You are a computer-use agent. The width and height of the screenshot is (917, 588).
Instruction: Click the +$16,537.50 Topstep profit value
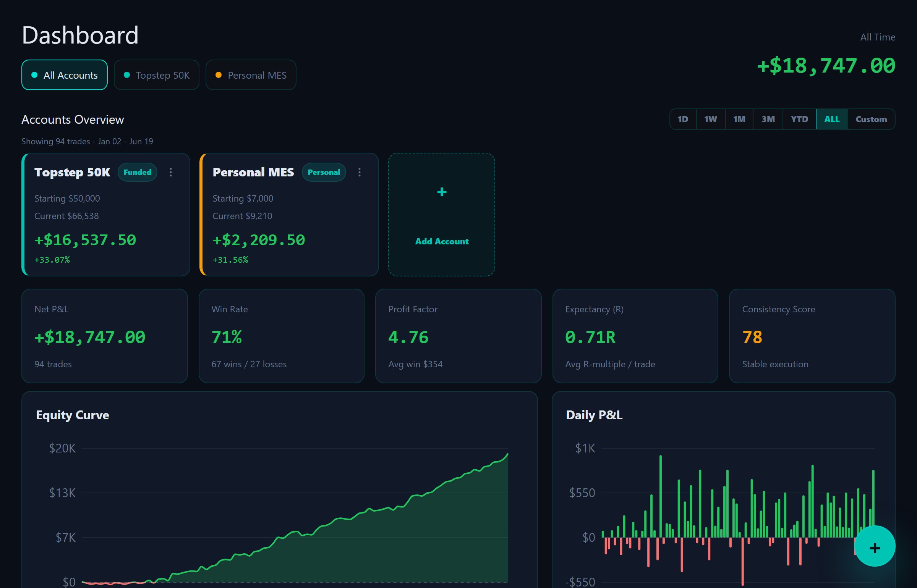85,240
